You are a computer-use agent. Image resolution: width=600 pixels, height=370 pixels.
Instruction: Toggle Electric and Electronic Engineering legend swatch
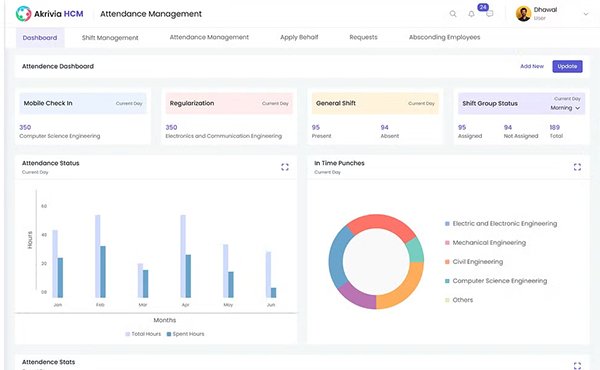pyautogui.click(x=447, y=223)
